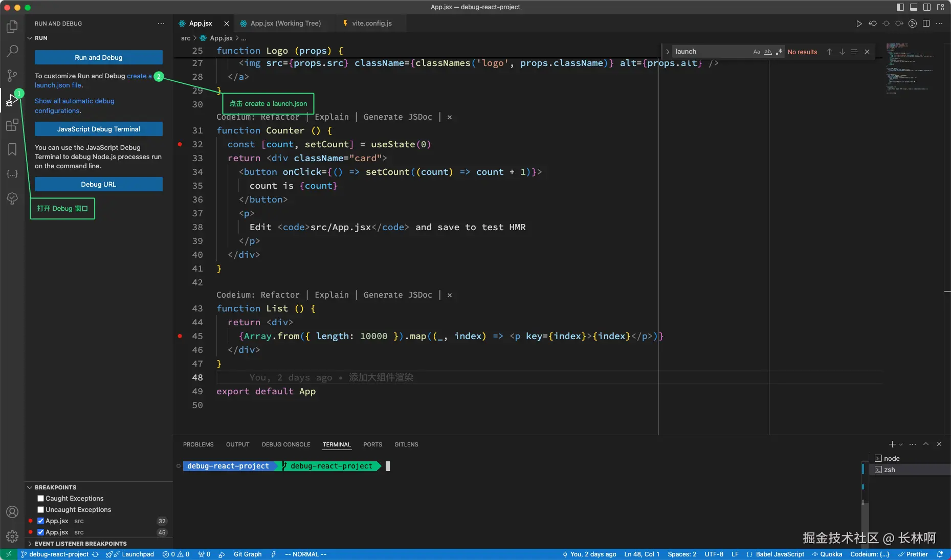The width and height of the screenshot is (951, 560).
Task: Open the Manage gear icon
Action: 12,536
